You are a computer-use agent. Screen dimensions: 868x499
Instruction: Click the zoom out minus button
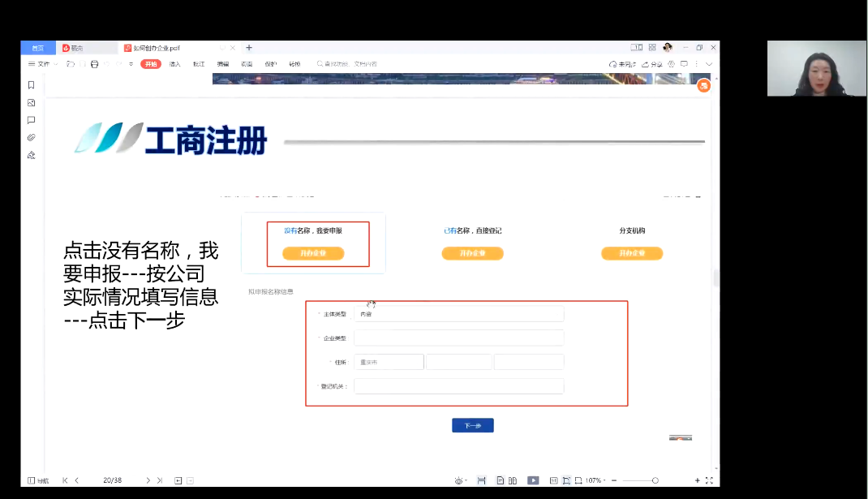(614, 480)
